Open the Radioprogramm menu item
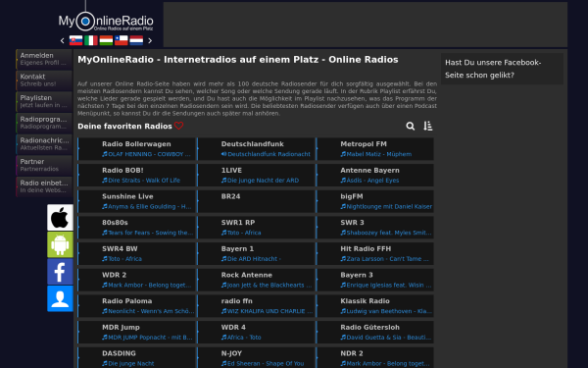 point(44,123)
